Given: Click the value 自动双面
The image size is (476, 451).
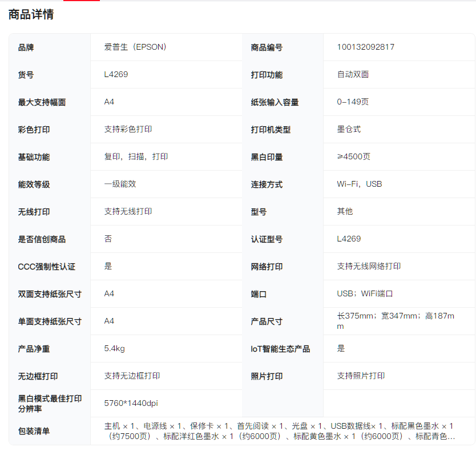Looking at the screenshot, I should (353, 74).
